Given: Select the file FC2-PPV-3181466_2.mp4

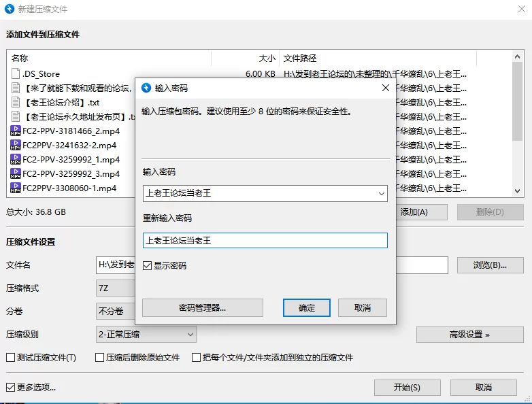Looking at the screenshot, I should point(71,131).
